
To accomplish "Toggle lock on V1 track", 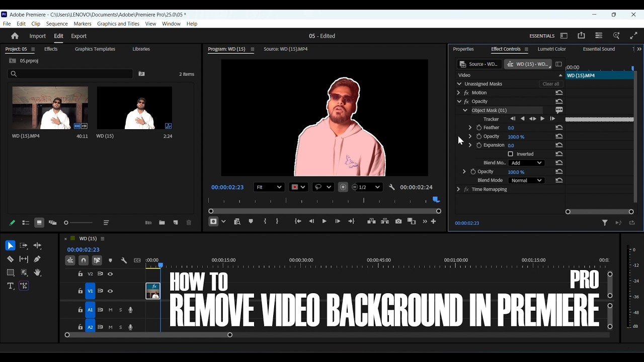I will (x=80, y=291).
